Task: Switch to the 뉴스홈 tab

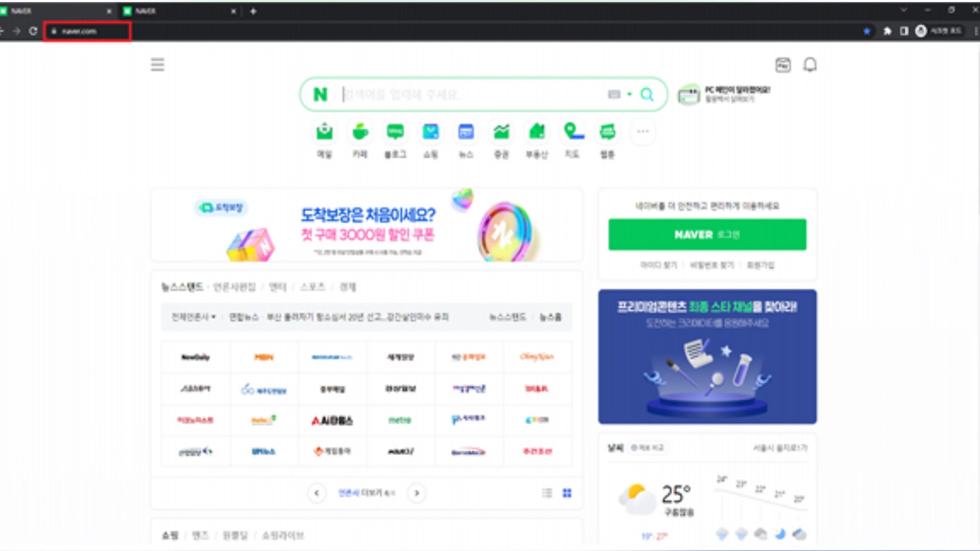Action: 550,317
